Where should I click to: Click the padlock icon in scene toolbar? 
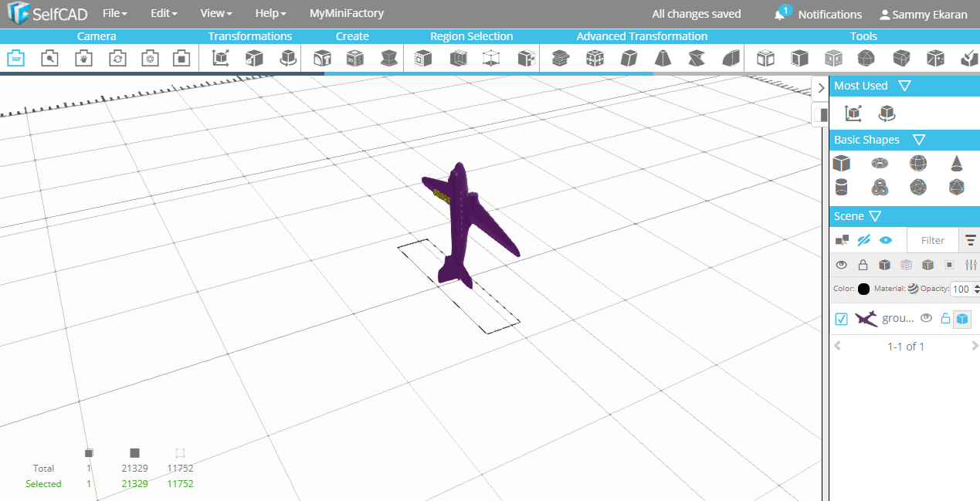click(863, 265)
